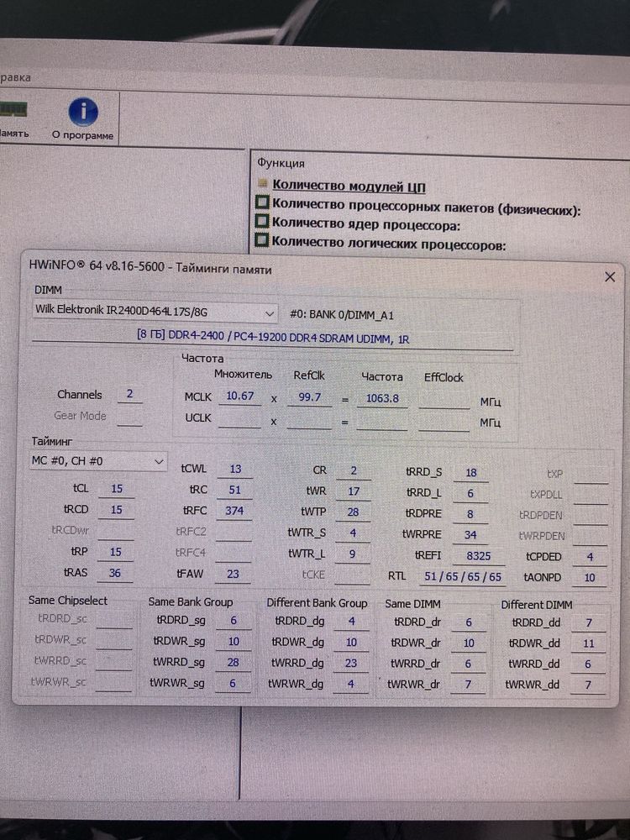Click the tWTR_S value 4

click(353, 533)
